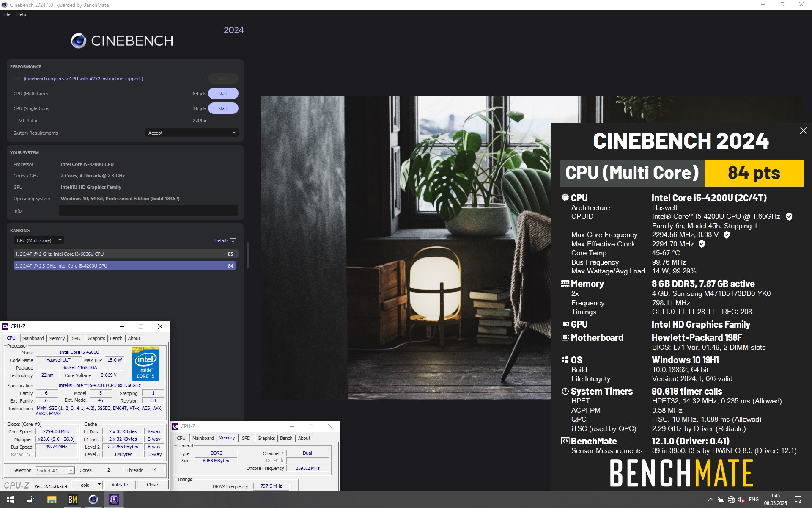Click the Max Effective Clock shield icon
The width and height of the screenshot is (812, 508).
702,244
